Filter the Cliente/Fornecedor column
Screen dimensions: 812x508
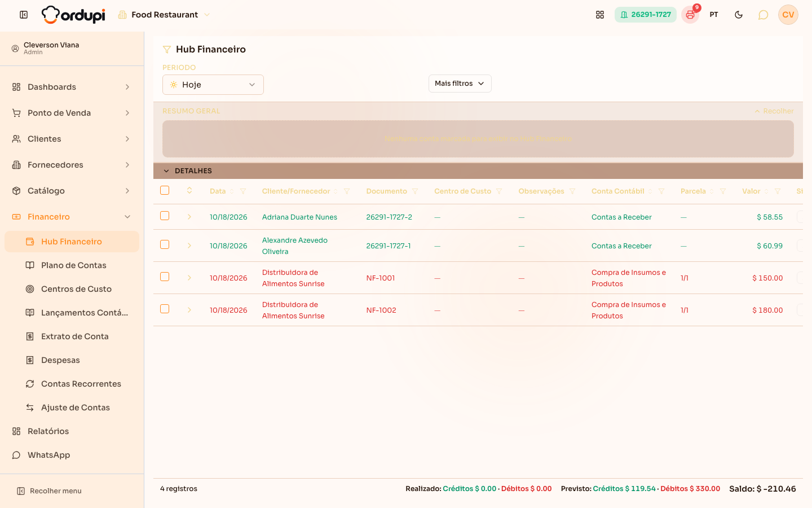pos(347,191)
